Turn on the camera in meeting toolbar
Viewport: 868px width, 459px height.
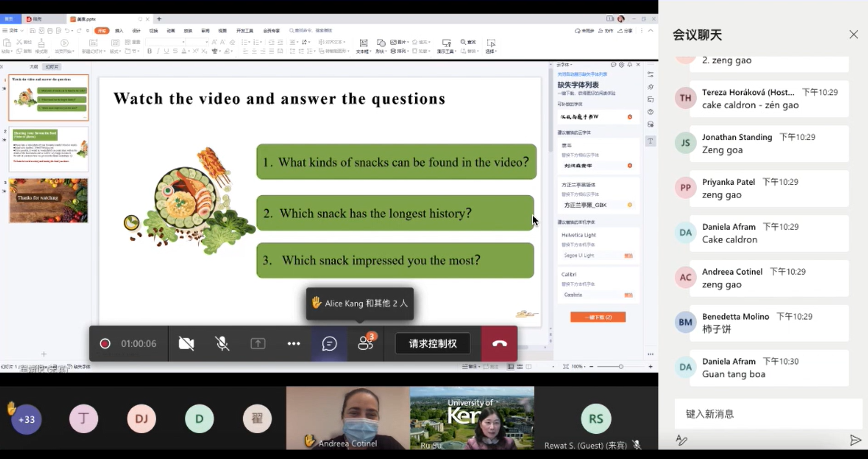pyautogui.click(x=186, y=344)
